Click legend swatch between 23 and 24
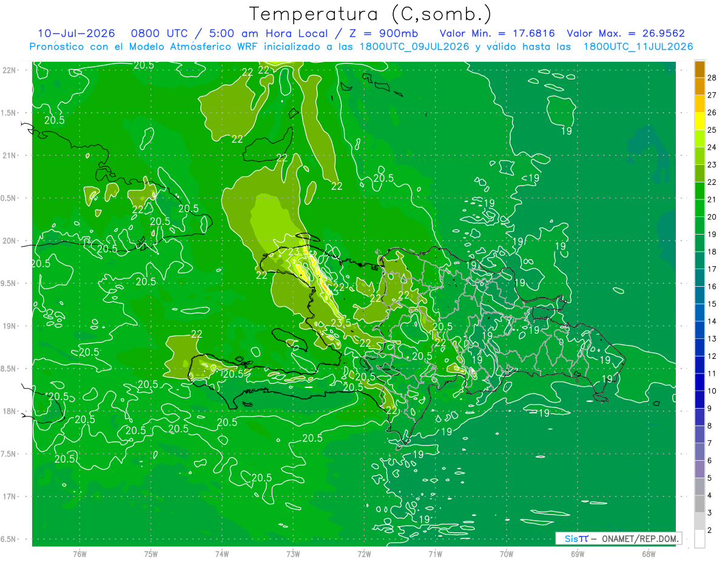 tap(699, 156)
